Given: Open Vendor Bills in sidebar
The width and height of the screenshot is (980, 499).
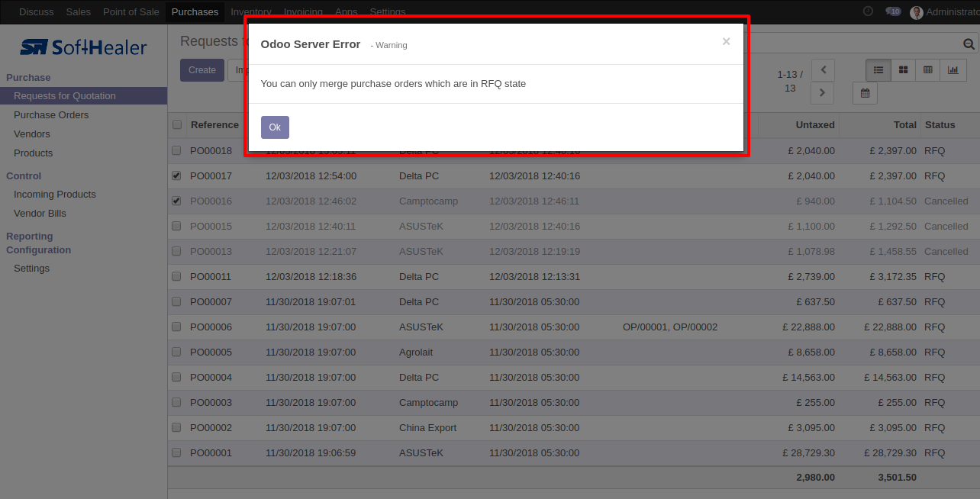Looking at the screenshot, I should pyautogui.click(x=40, y=214).
